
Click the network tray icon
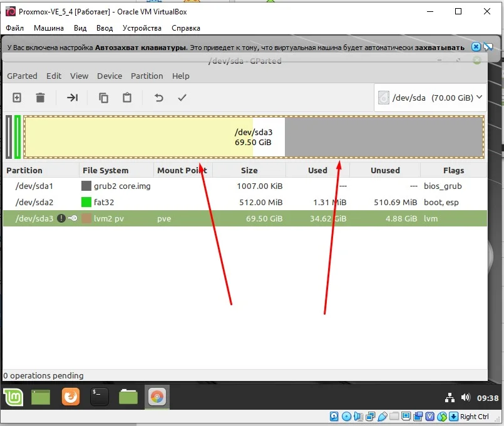click(450, 398)
